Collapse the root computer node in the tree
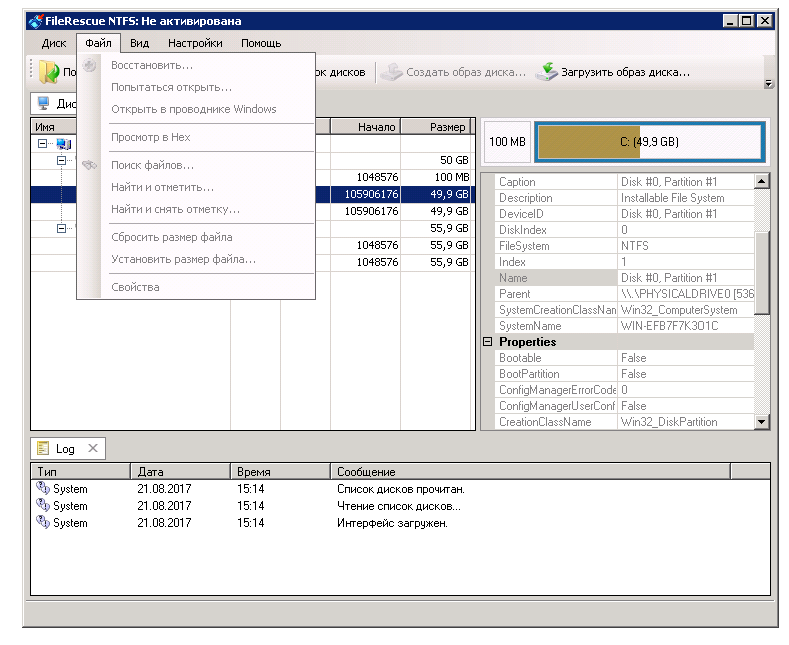Viewport: 789px width, 645px height. tap(42, 144)
